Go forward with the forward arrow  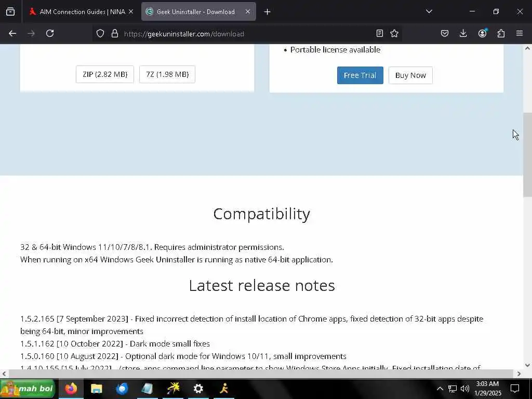coord(31,33)
